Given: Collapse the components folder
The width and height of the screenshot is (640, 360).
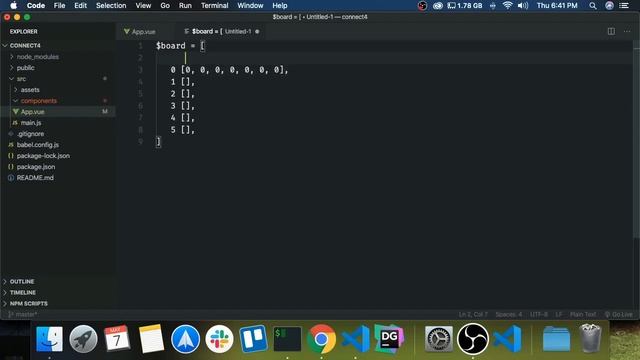Looking at the screenshot, I should point(39,101).
